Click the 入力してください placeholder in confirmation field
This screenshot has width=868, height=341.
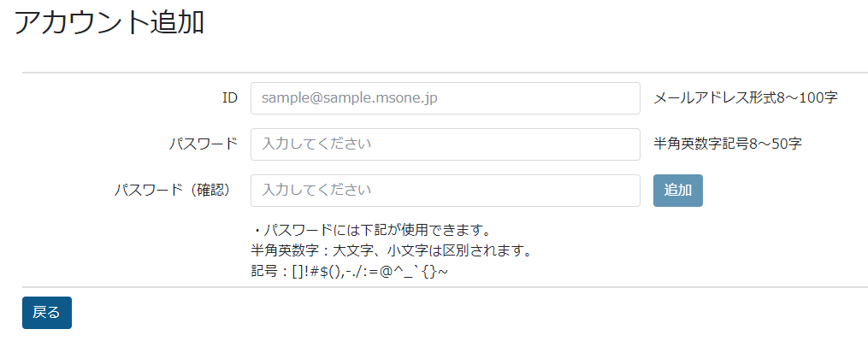[316, 191]
